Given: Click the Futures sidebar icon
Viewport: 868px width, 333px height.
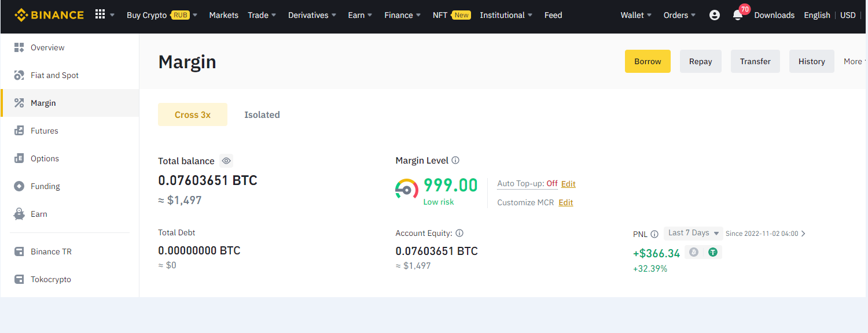Looking at the screenshot, I should 19,131.
